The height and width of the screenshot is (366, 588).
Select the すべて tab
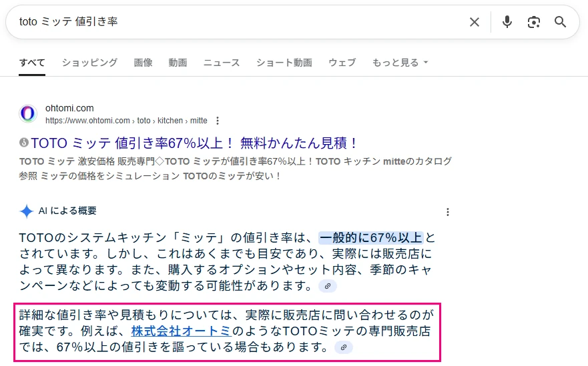pos(32,63)
